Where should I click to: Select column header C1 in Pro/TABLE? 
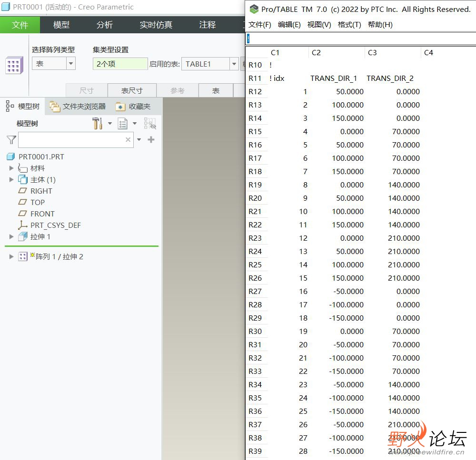pos(275,52)
